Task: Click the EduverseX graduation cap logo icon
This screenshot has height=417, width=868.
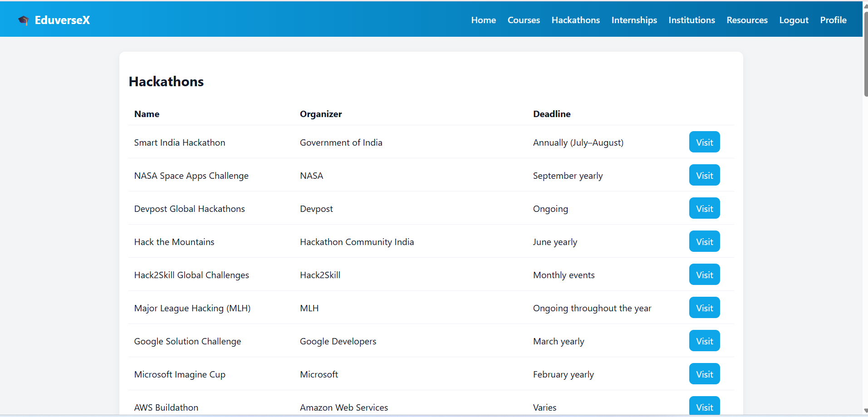Action: 23,20
